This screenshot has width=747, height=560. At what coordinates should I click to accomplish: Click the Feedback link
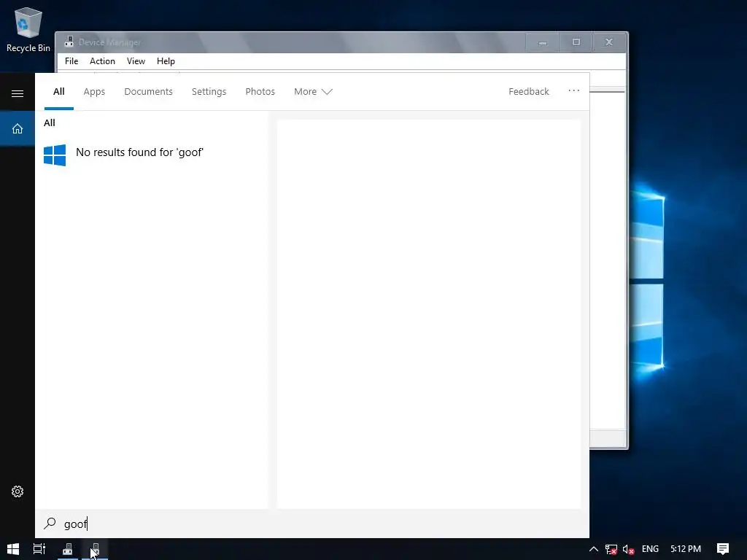[x=529, y=91]
